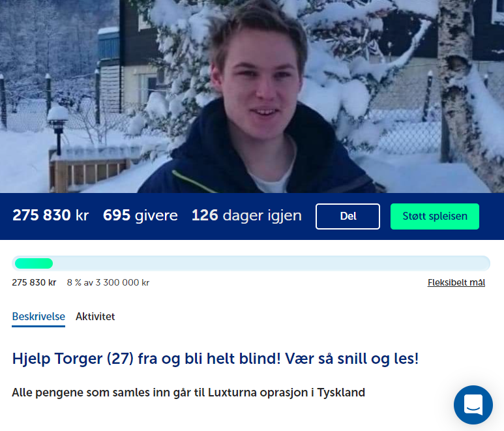Click the Luxturna oprasjon description text
The width and height of the screenshot is (504, 431).
[188, 393]
